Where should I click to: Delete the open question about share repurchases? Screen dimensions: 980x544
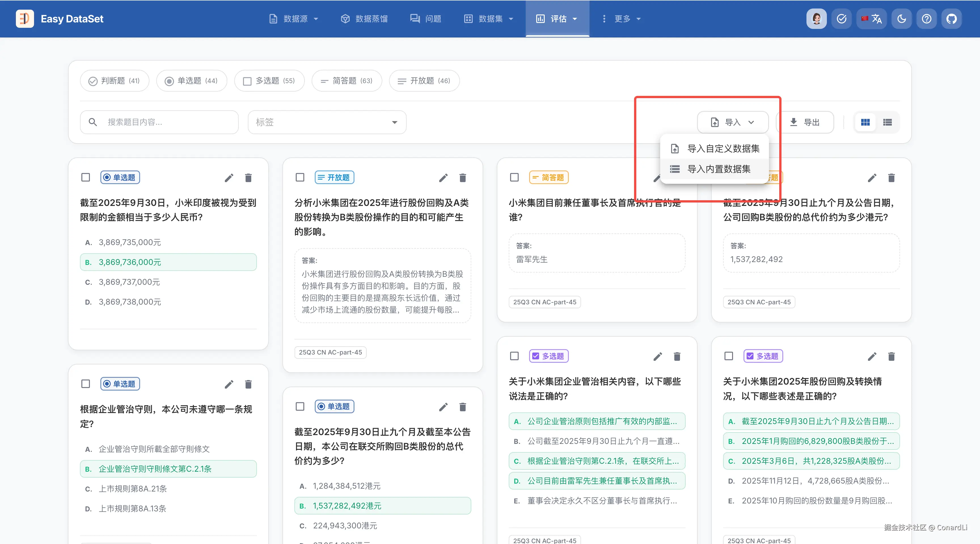coord(462,178)
